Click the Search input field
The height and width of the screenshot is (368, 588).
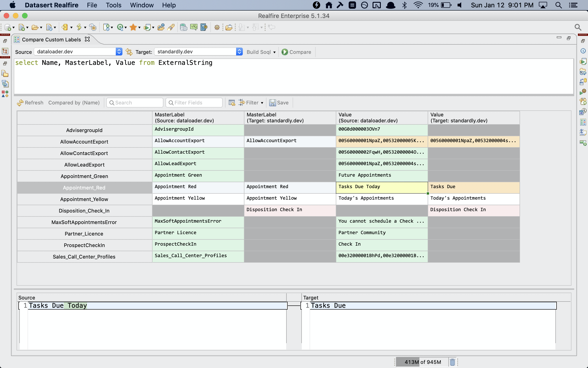coord(135,103)
